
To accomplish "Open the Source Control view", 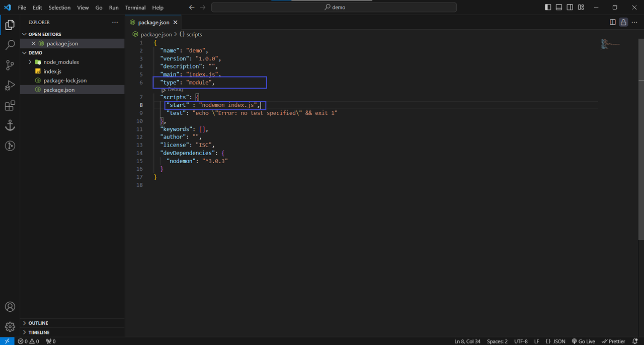I will tap(10, 65).
